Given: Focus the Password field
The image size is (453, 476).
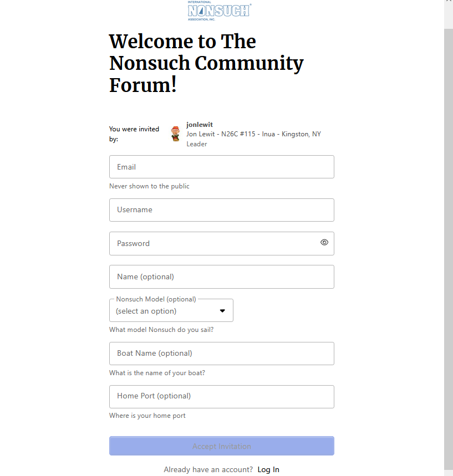Looking at the screenshot, I should [x=211, y=243].
